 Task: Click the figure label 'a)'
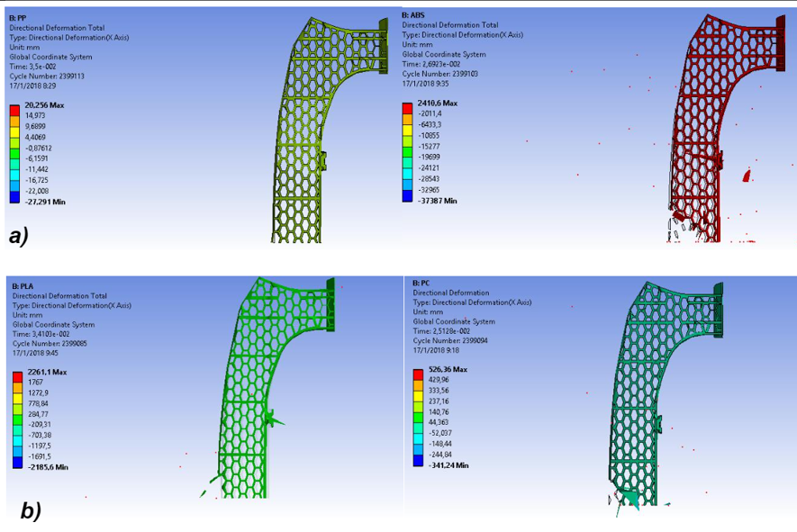19,236
